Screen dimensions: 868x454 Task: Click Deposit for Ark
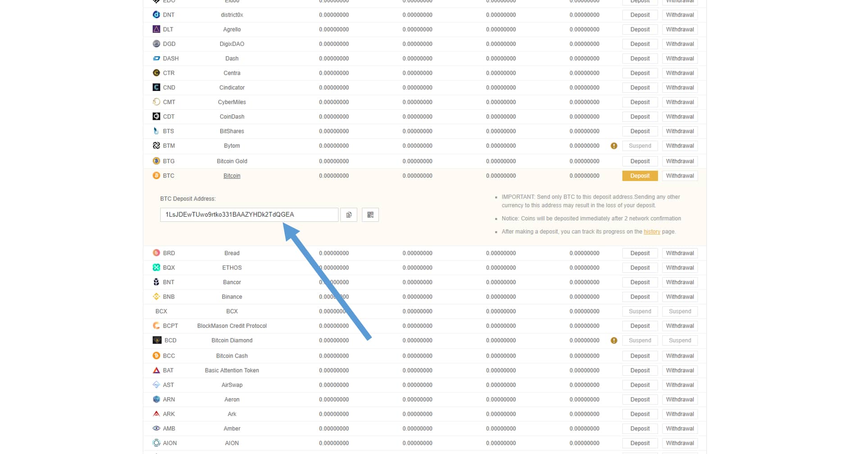point(640,414)
